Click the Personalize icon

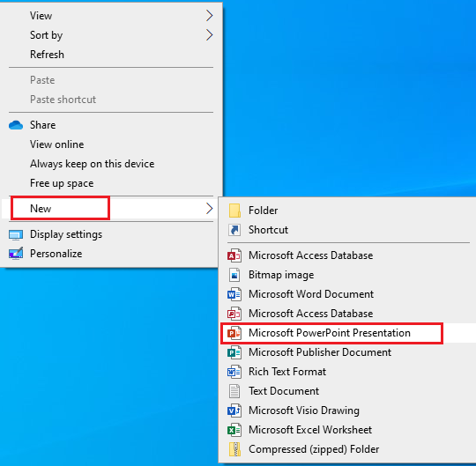tap(16, 254)
